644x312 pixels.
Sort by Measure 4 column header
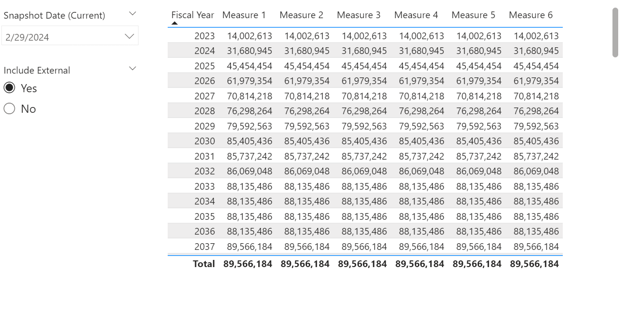tap(416, 15)
